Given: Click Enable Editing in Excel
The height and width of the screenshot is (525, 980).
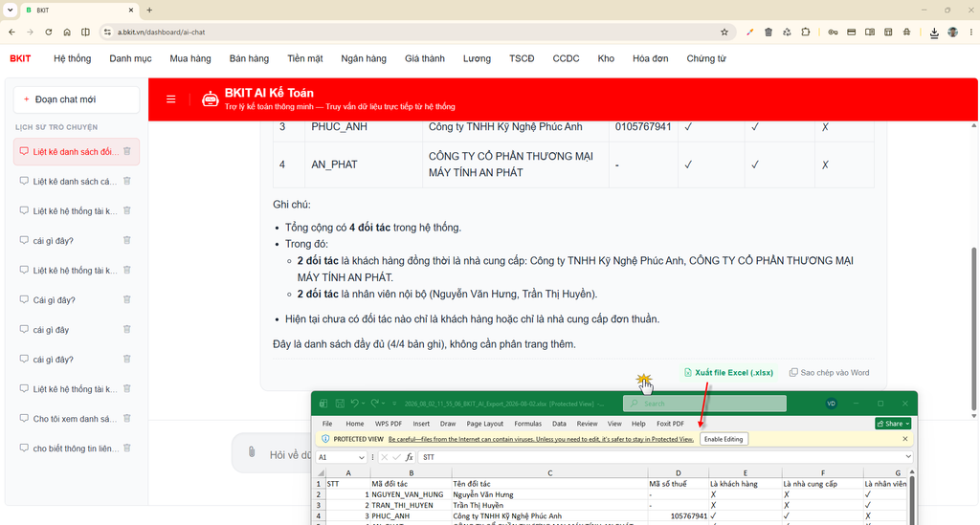Looking at the screenshot, I should click(724, 439).
